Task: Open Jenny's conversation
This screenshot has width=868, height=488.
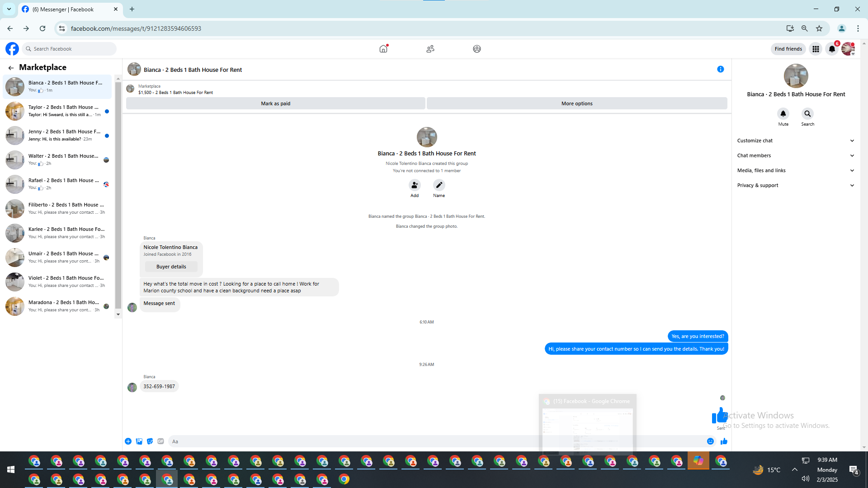Action: pyautogui.click(x=57, y=136)
